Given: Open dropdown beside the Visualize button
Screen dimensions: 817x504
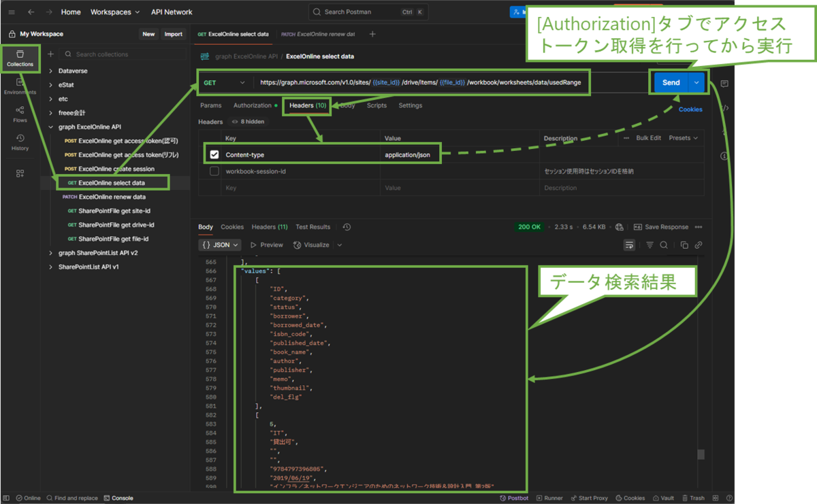Looking at the screenshot, I should pyautogui.click(x=340, y=245).
